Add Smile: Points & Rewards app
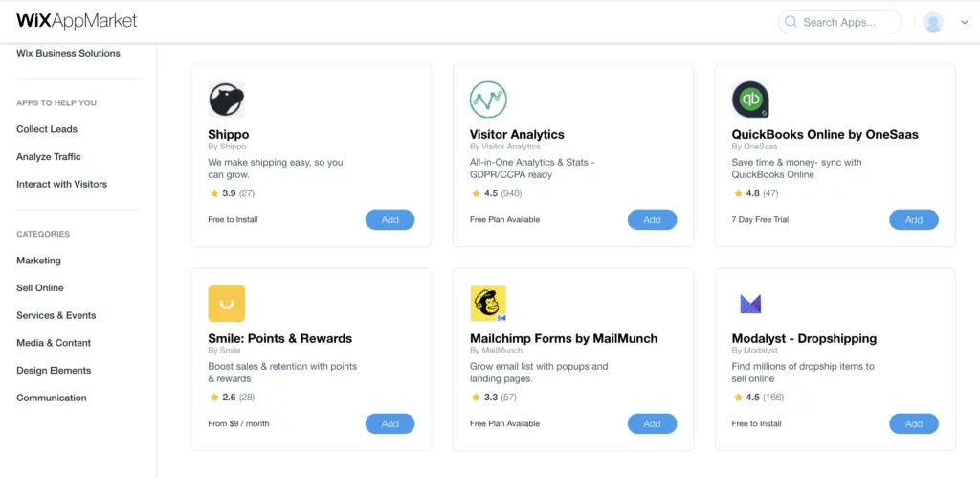 click(x=390, y=423)
